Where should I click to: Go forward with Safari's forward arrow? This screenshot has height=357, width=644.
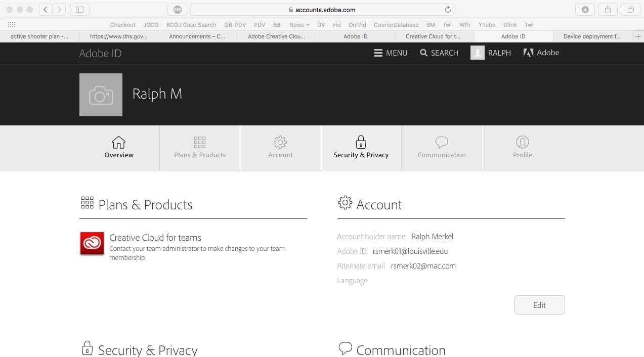pyautogui.click(x=59, y=10)
